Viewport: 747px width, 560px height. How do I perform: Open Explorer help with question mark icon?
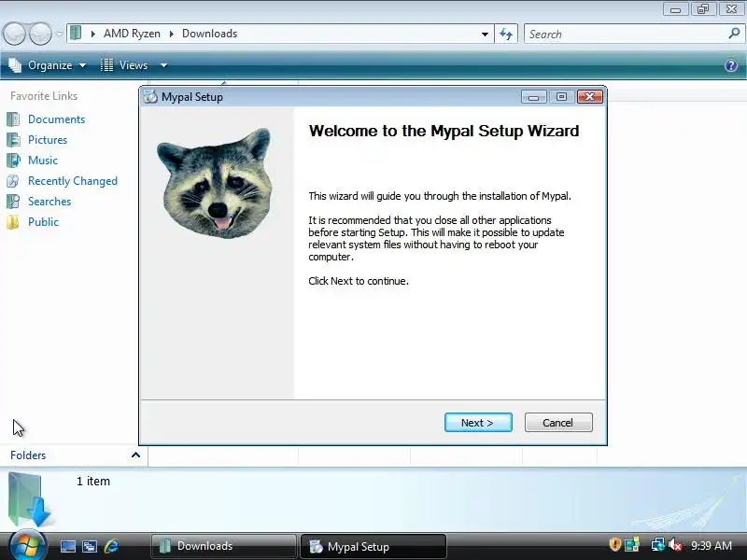731,65
